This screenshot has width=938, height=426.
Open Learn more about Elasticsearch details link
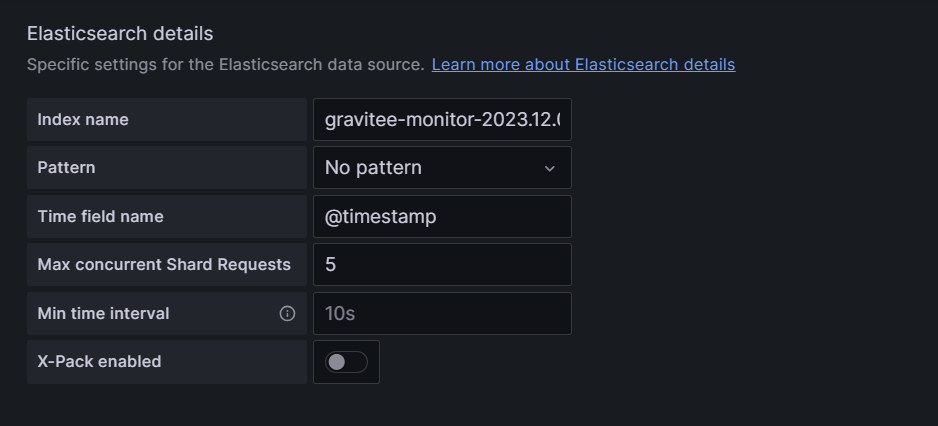click(x=583, y=64)
